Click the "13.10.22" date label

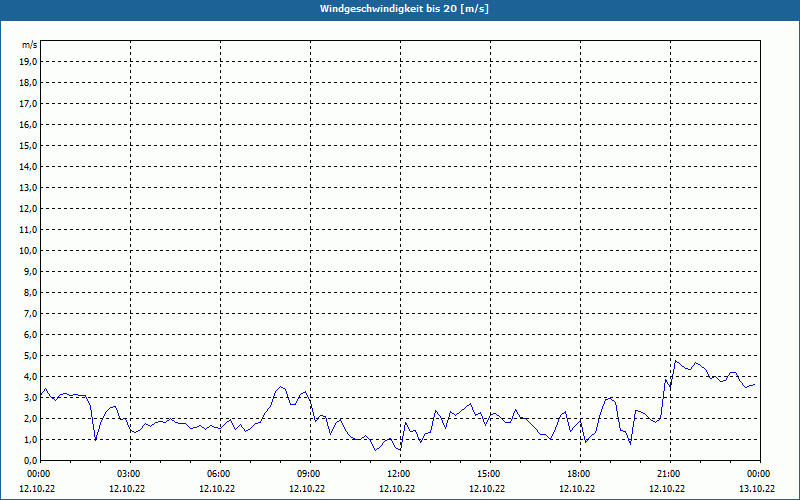[757, 488]
